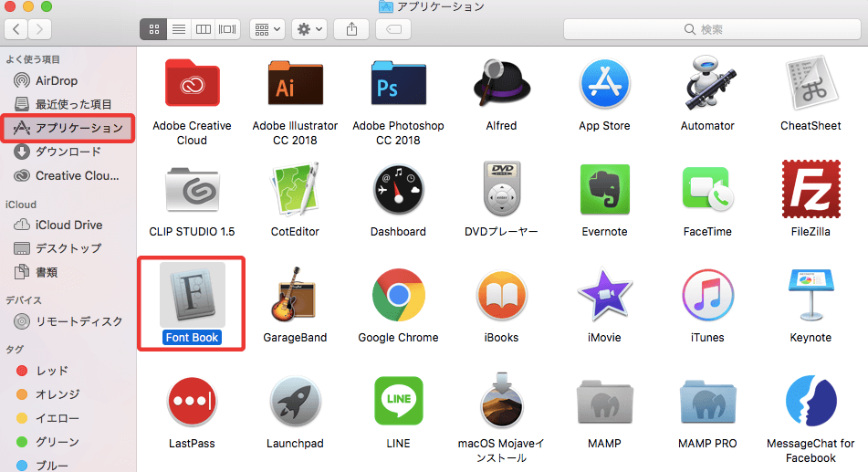Select the Google Chrome app icon
Screen dimensions: 868x472
click(398, 295)
